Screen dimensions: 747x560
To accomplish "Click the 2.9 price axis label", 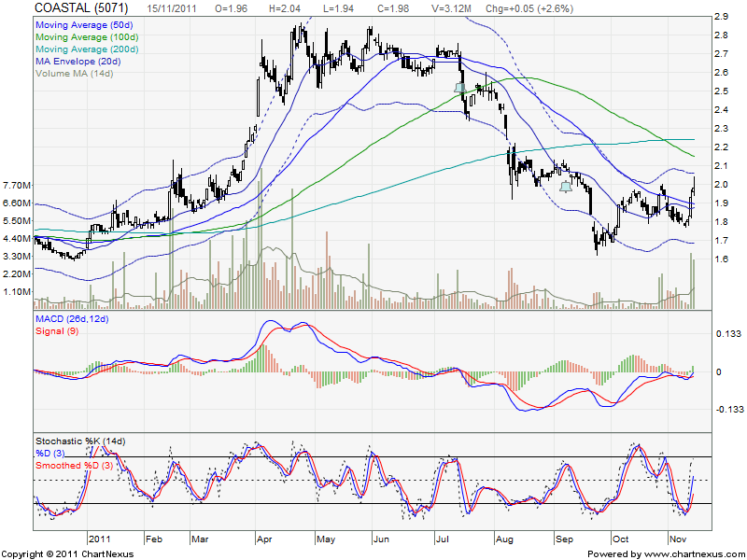I will coord(720,17).
